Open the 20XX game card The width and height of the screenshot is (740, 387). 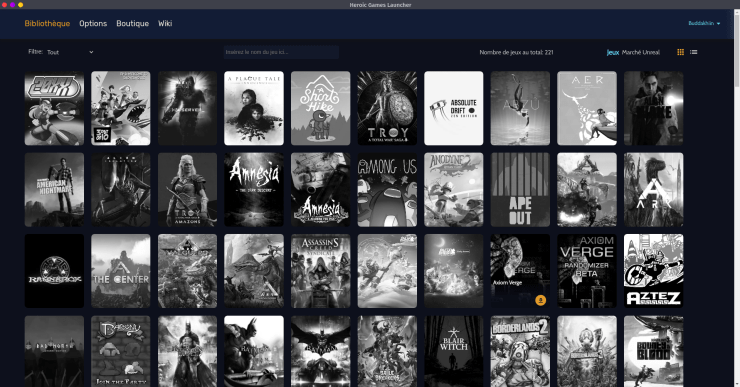[54, 108]
